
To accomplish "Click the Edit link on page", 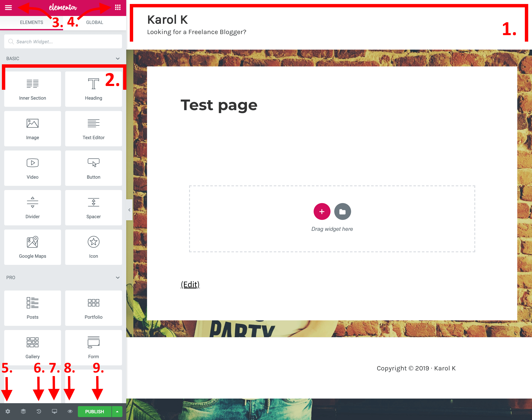I will coord(190,284).
